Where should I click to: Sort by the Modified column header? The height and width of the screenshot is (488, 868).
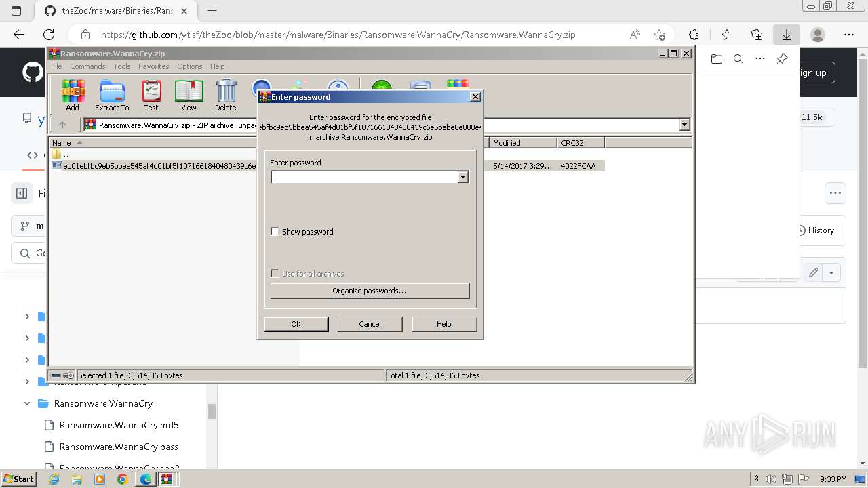pyautogui.click(x=522, y=143)
